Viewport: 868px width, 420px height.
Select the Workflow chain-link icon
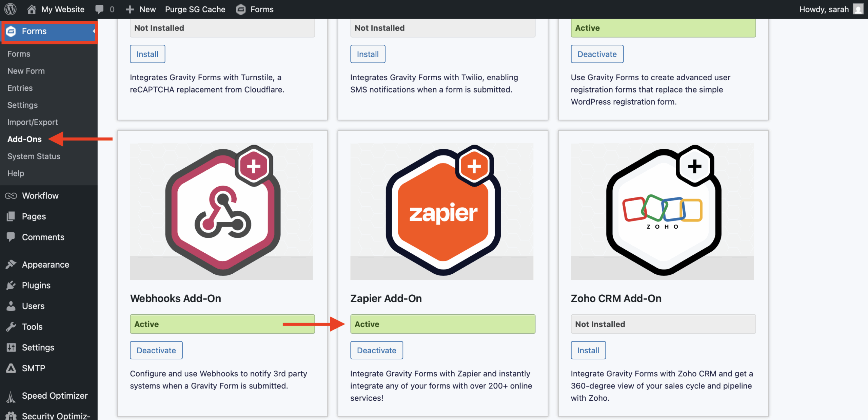click(11, 195)
